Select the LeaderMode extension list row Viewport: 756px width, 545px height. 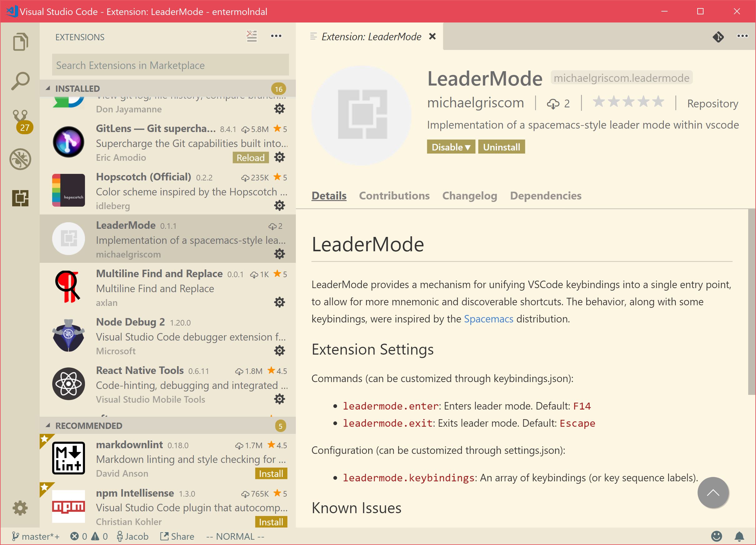point(167,238)
